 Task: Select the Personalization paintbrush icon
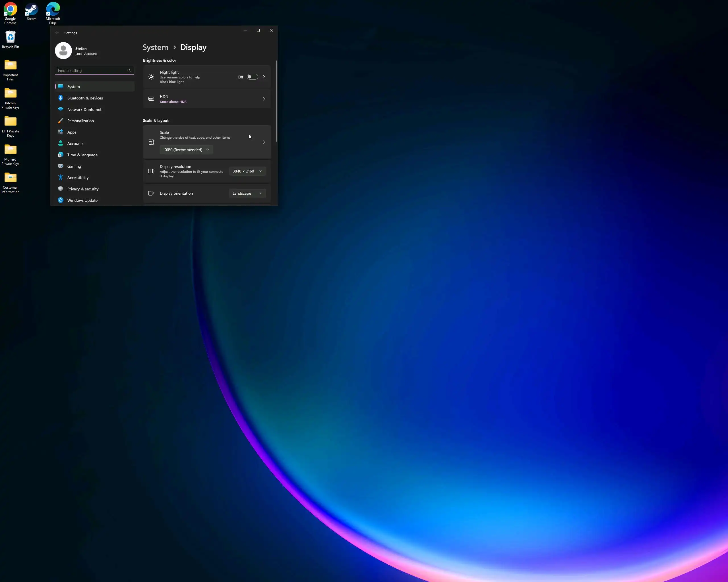(61, 121)
